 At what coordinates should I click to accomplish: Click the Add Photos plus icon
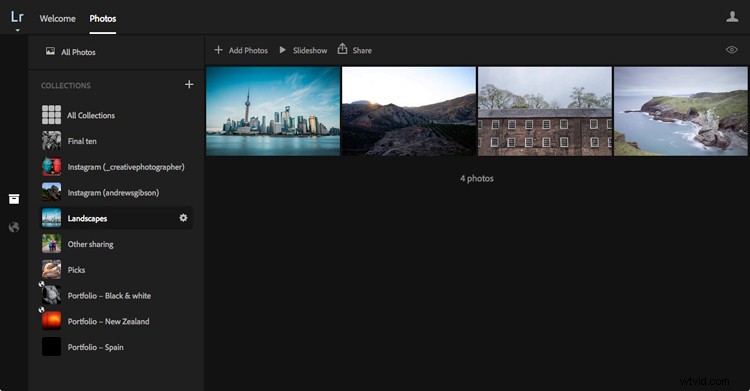point(218,50)
